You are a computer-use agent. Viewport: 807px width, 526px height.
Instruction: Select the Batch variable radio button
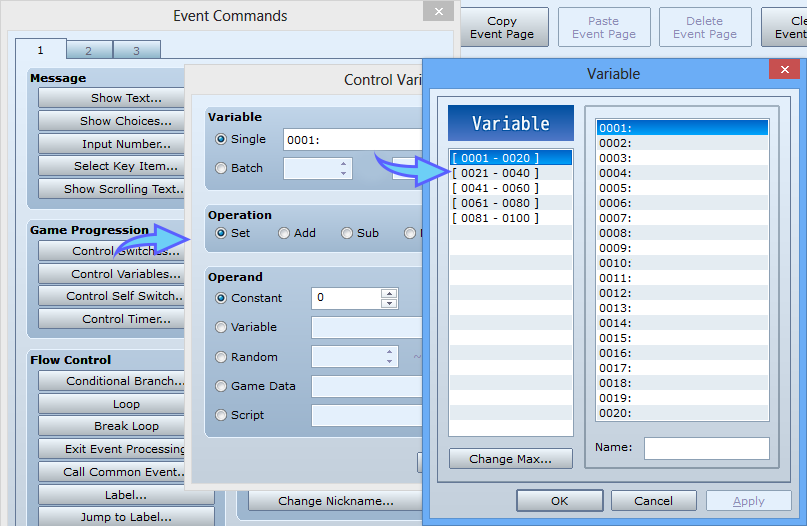click(221, 168)
